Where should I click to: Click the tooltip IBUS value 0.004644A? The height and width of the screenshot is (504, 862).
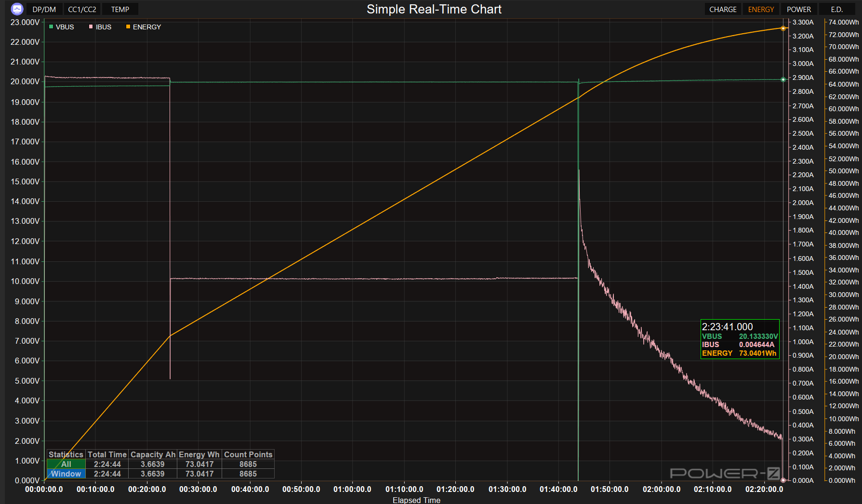pos(757,345)
